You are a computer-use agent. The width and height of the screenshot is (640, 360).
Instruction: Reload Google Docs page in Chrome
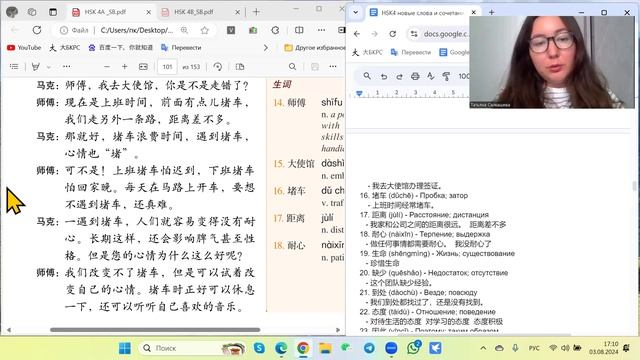[392, 34]
